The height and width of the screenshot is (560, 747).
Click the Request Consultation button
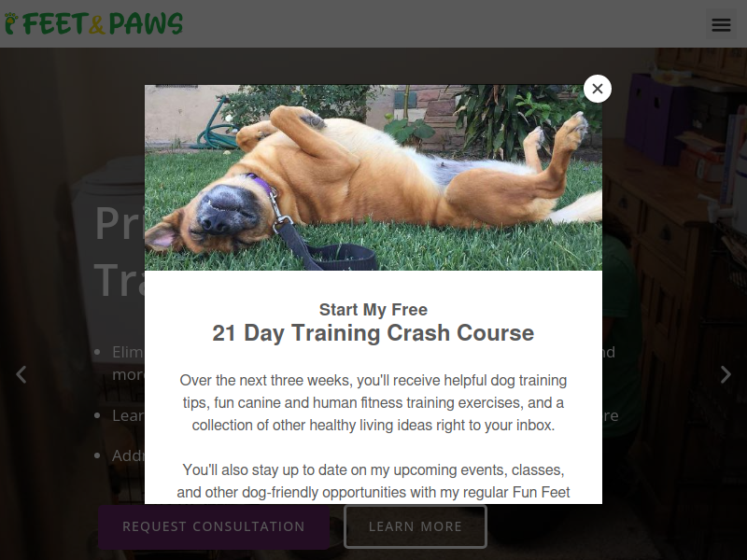214,526
